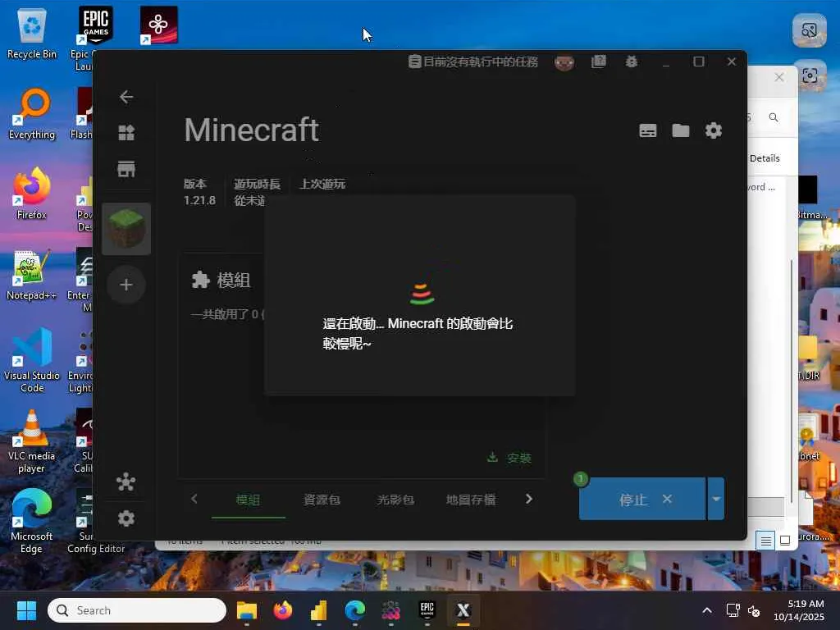Open the instance folder icon
This screenshot has width=840, height=630.
pyautogui.click(x=680, y=130)
